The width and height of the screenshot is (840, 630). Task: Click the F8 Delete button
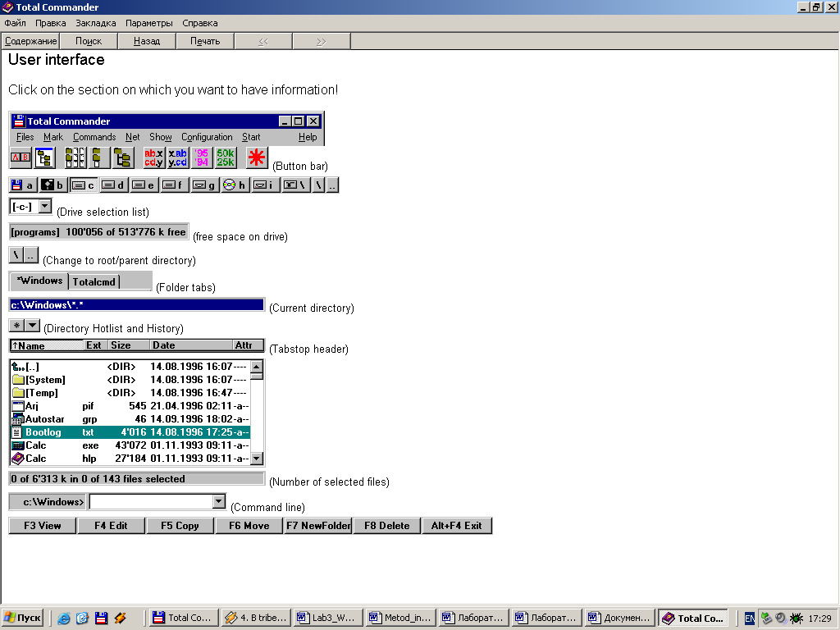tap(387, 526)
